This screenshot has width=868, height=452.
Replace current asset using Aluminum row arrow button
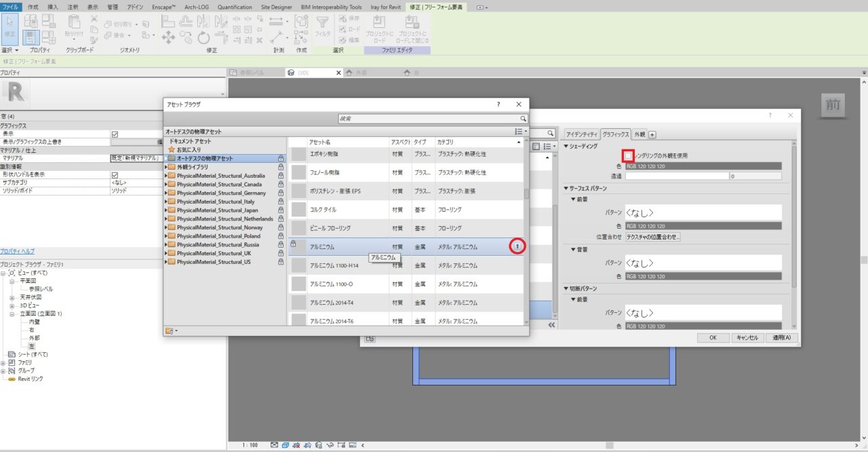click(x=517, y=246)
